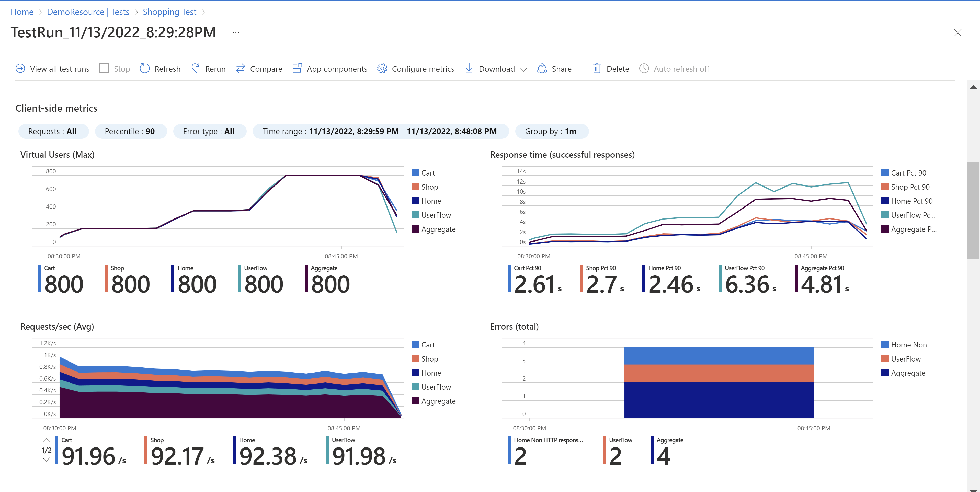This screenshot has height=492, width=980.
Task: Click the Refresh circular arrow icon
Action: [x=145, y=69]
